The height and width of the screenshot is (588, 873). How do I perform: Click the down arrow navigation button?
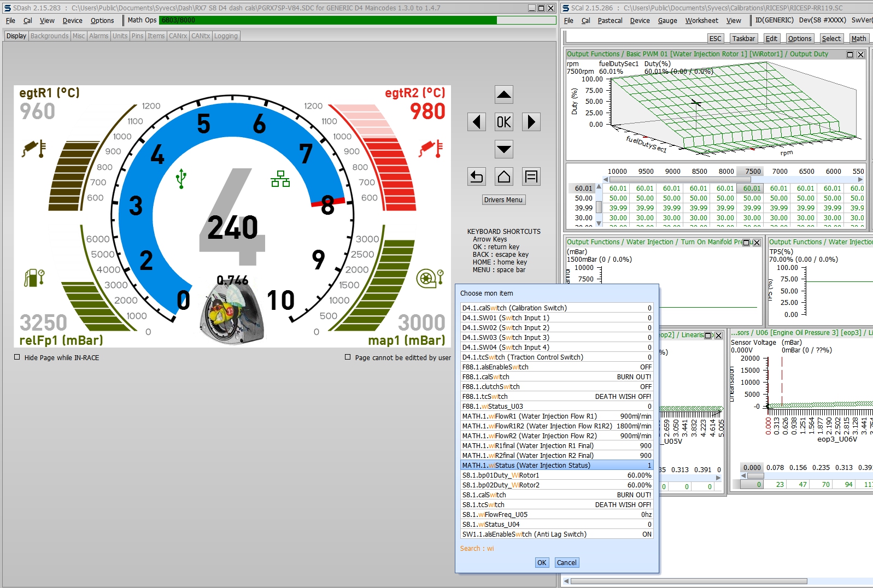point(503,149)
